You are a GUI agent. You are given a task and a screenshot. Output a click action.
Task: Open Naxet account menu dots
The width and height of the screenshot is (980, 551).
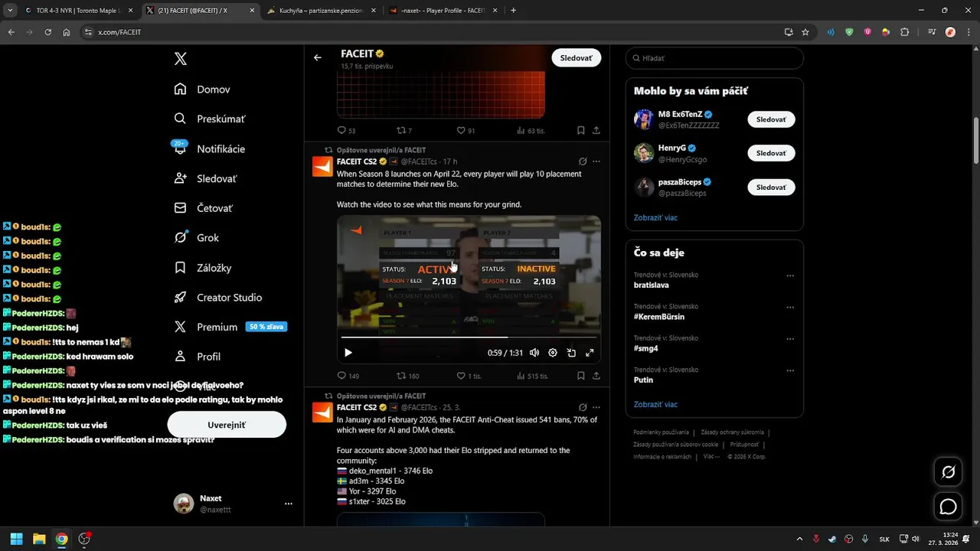tap(289, 504)
